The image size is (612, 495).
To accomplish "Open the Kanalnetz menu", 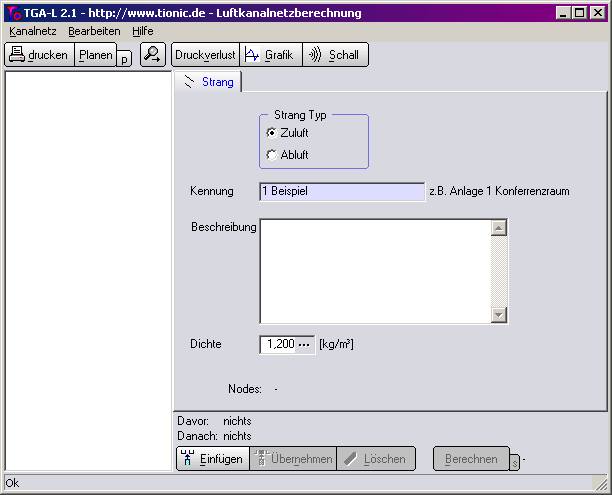I will coord(32,31).
